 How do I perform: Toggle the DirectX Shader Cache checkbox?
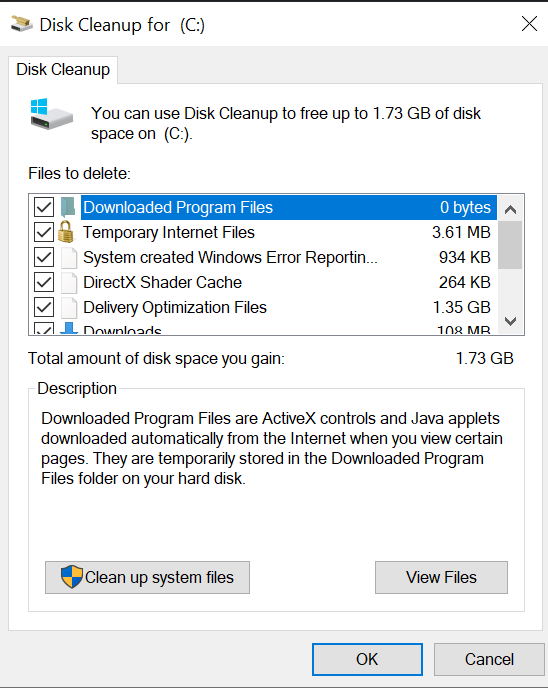(x=44, y=282)
